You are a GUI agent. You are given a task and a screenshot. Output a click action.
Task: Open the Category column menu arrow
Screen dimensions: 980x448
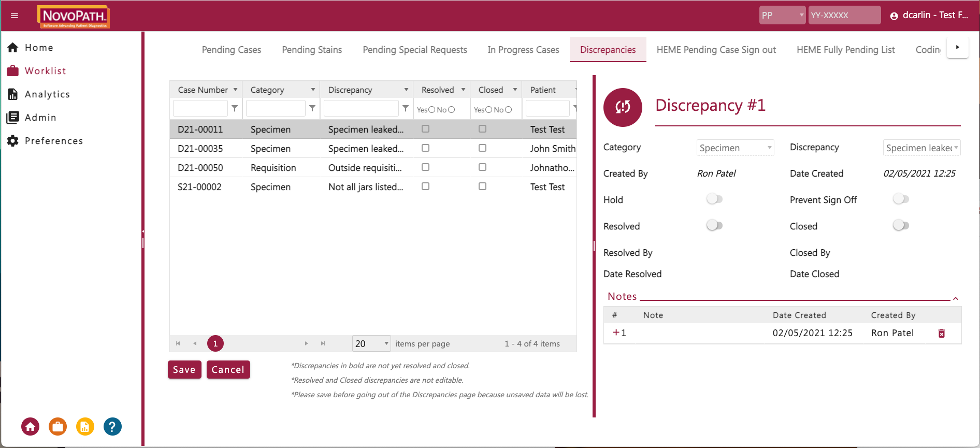[313, 90]
